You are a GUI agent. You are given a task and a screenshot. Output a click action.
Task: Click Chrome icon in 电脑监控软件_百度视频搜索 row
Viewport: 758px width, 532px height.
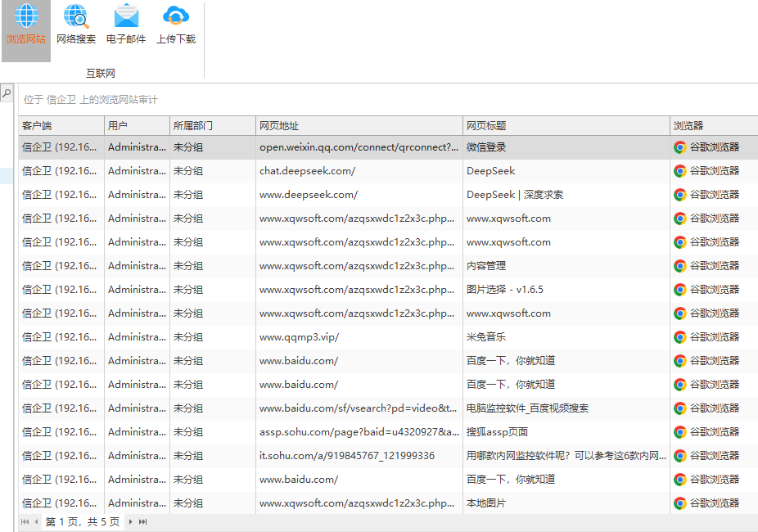[679, 408]
